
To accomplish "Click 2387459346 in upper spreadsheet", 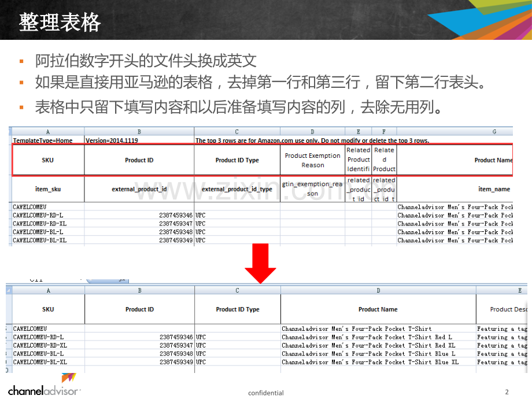I will (139, 216).
